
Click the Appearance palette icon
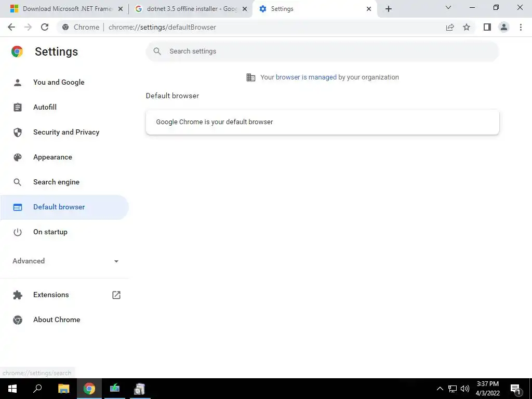click(x=18, y=157)
